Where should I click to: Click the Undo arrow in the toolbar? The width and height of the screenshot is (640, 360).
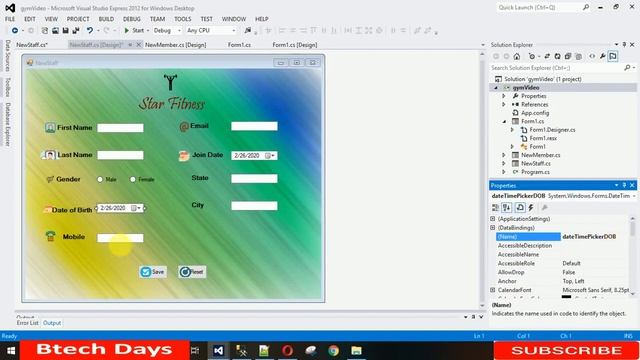89,31
